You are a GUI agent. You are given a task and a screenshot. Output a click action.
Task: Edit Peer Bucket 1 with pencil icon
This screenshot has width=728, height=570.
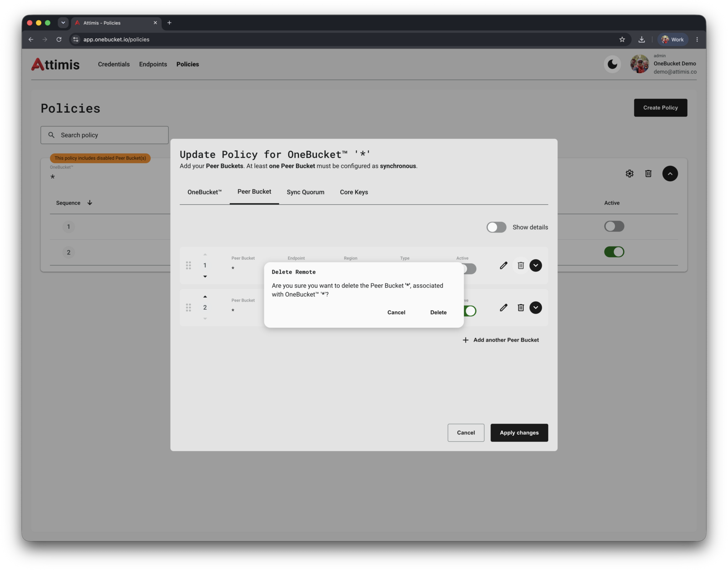(503, 265)
